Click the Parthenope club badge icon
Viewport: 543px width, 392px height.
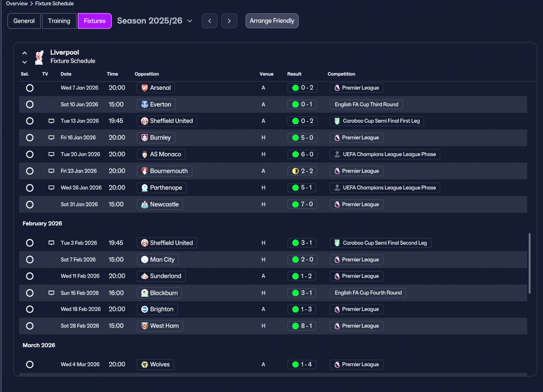(x=145, y=188)
